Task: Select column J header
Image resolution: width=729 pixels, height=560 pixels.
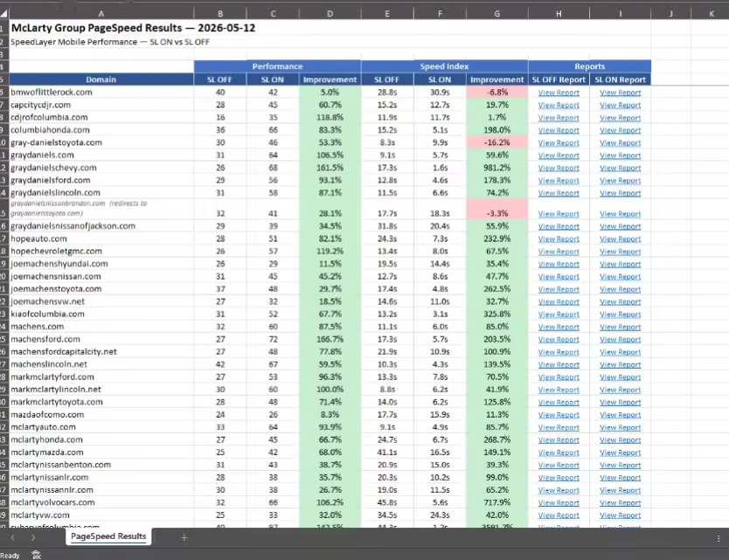Action: coord(670,14)
